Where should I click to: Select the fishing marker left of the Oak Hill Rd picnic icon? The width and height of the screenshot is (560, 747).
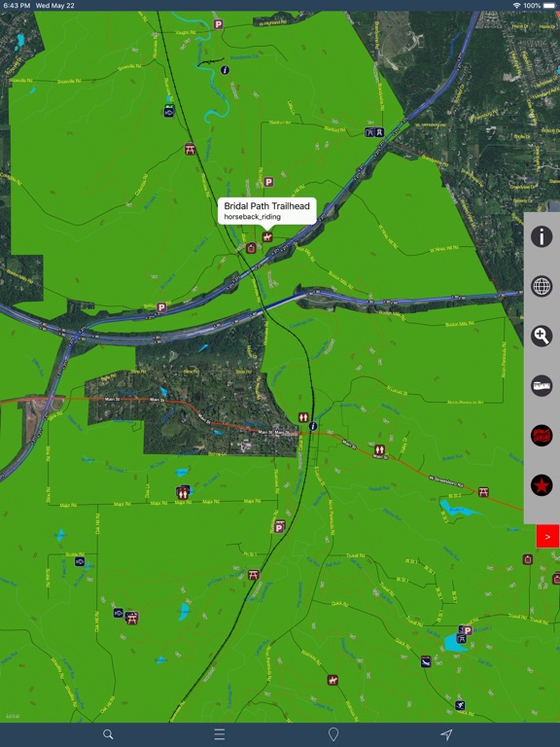tap(119, 613)
